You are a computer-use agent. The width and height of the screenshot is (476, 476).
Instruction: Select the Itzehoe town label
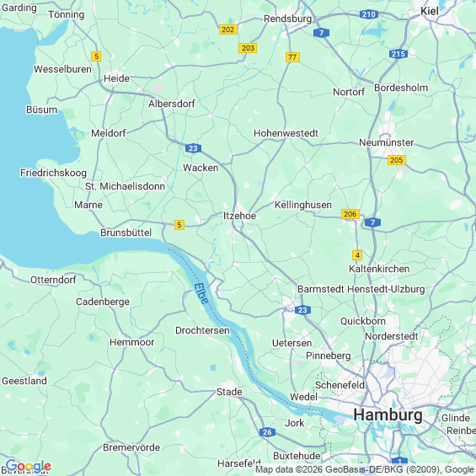pyautogui.click(x=239, y=216)
